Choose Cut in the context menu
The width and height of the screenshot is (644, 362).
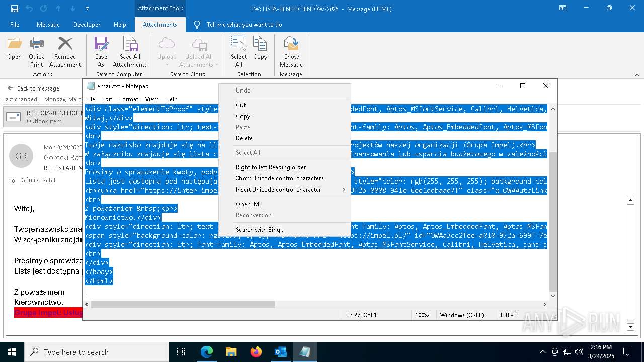[284, 105]
